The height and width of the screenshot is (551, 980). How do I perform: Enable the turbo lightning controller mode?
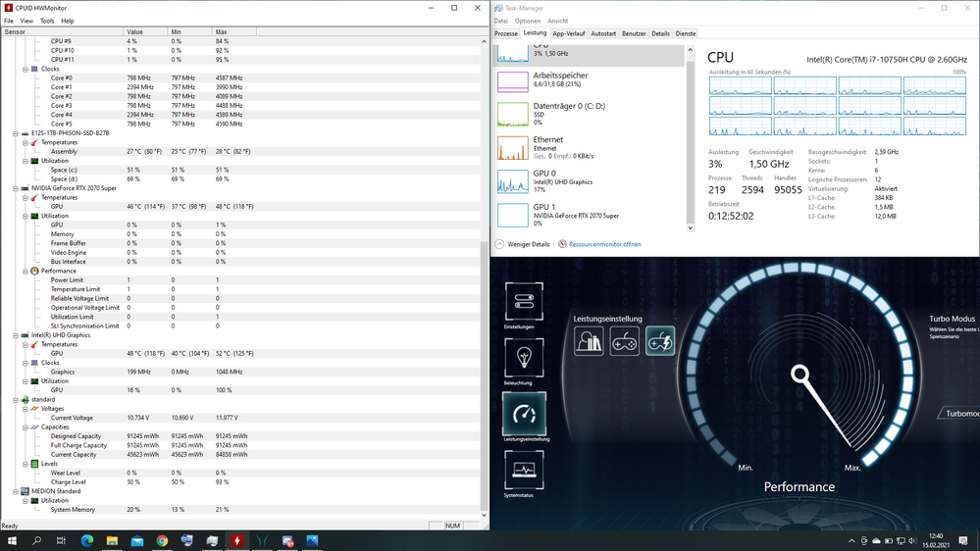coord(660,341)
